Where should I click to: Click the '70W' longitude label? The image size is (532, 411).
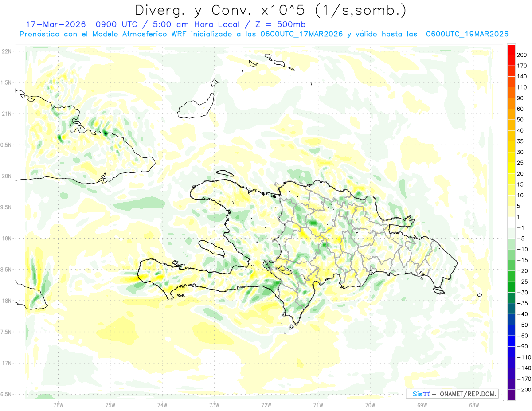(370, 405)
